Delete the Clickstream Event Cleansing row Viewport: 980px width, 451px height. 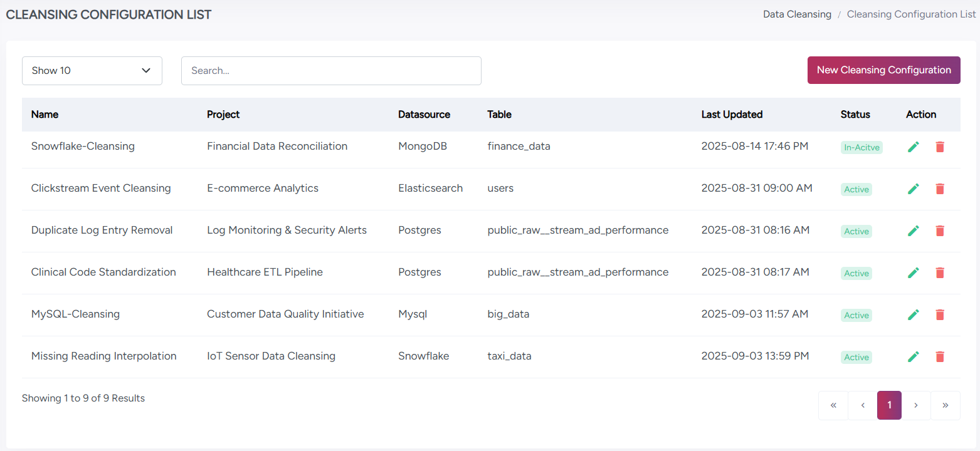click(x=939, y=189)
